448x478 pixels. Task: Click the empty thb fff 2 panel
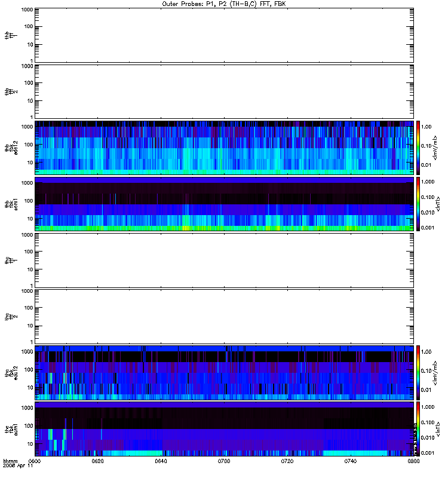(x=224, y=91)
